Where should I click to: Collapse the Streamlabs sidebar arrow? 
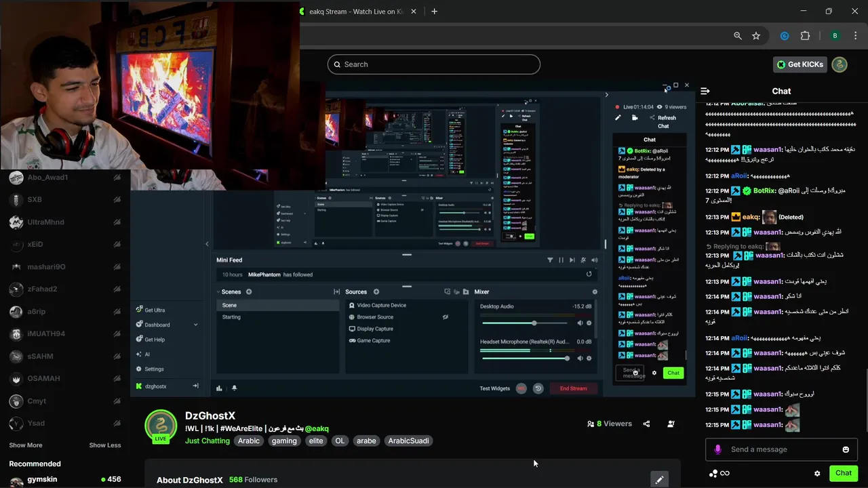point(207,244)
